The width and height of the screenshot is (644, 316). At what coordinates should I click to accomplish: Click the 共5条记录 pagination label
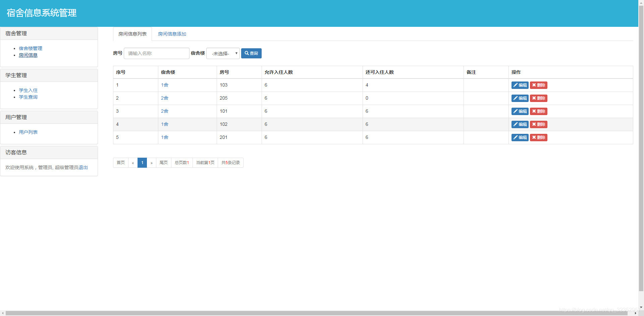point(231,163)
